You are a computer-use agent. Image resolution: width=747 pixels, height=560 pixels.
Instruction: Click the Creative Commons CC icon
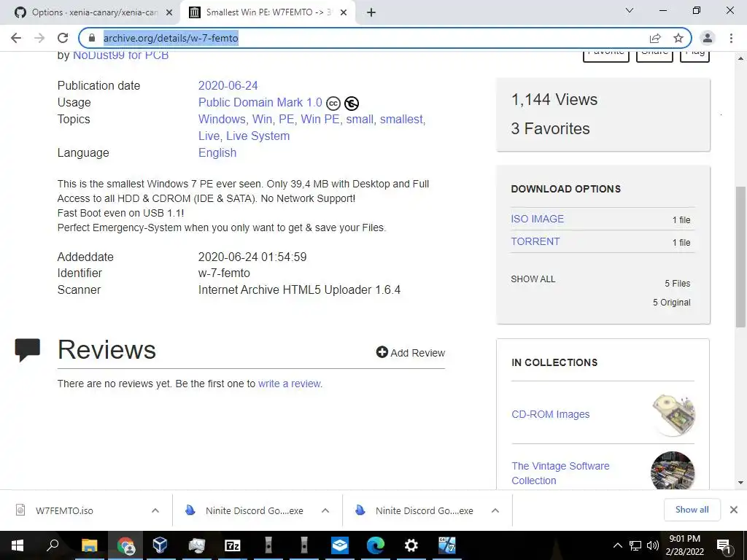[333, 103]
